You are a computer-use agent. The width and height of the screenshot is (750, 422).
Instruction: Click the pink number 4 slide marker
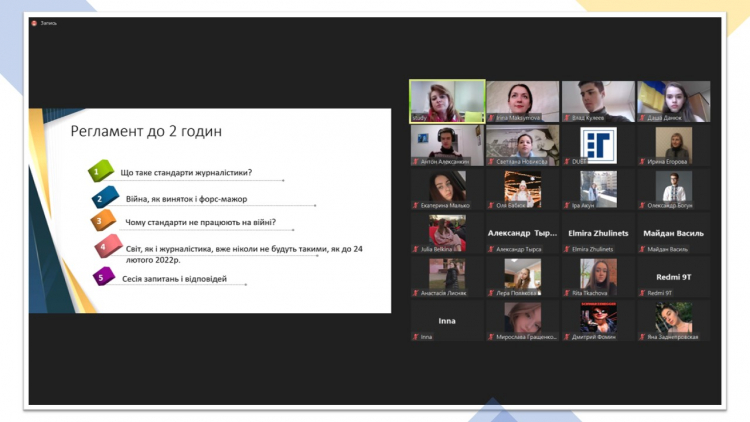(x=103, y=246)
